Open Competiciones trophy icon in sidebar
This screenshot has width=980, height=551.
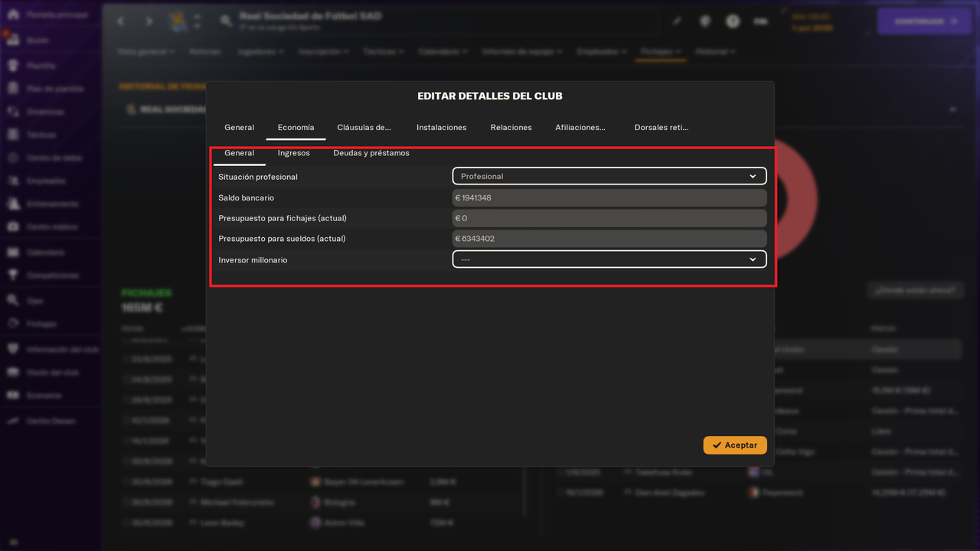coord(13,275)
